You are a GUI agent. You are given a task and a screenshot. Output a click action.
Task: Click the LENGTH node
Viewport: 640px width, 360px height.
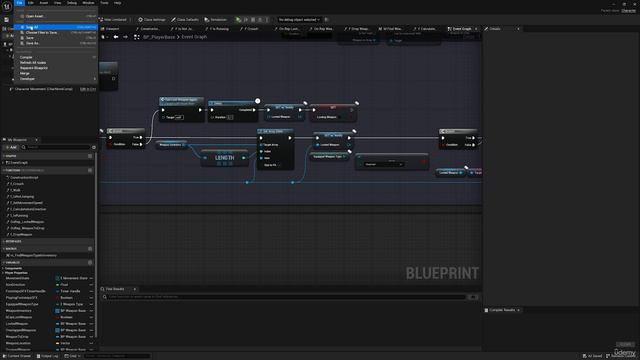pyautogui.click(x=224, y=158)
